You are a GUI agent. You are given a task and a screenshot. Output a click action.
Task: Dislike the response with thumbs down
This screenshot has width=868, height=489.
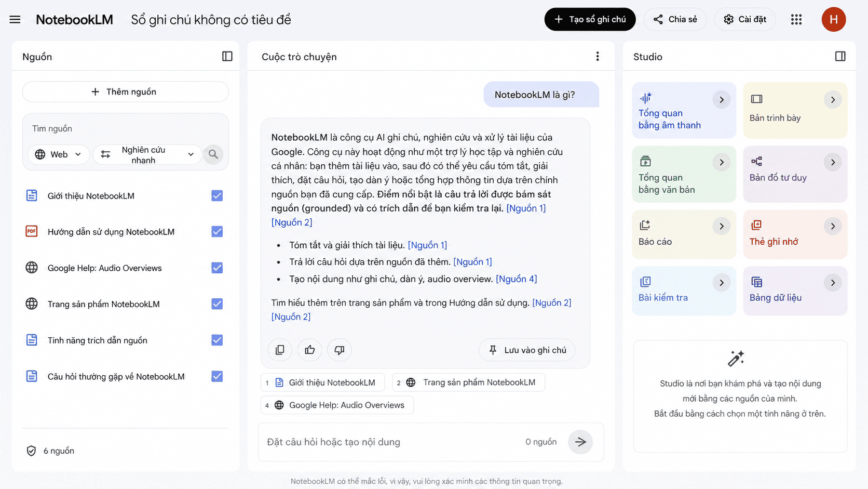pyautogui.click(x=340, y=350)
